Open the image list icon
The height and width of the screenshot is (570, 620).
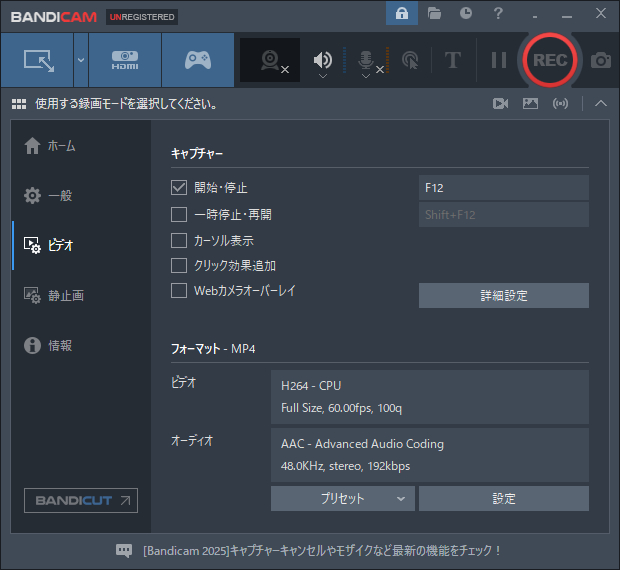pos(530,104)
